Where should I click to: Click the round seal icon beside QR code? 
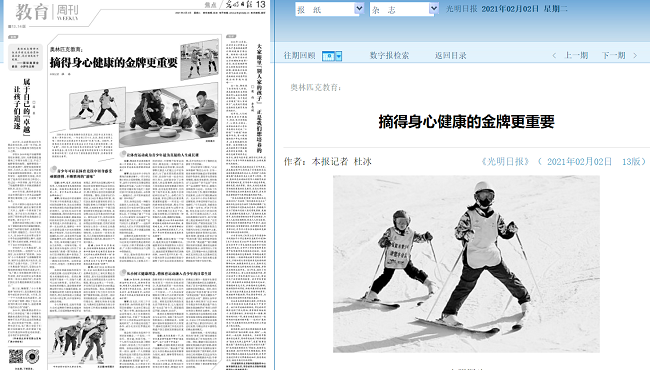(32, 355)
